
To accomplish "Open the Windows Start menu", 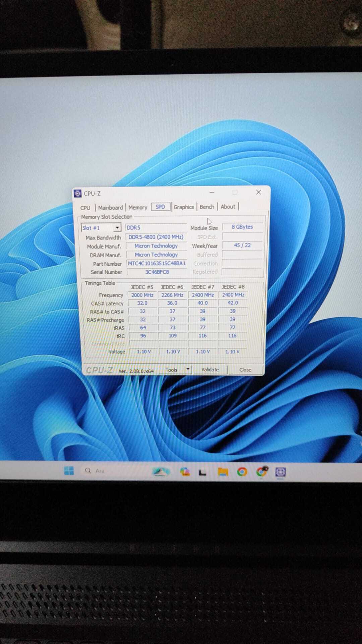I will click(x=69, y=471).
